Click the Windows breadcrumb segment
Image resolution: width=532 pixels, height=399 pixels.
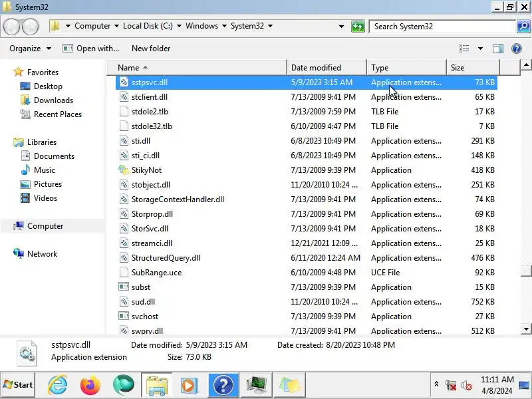tap(202, 26)
